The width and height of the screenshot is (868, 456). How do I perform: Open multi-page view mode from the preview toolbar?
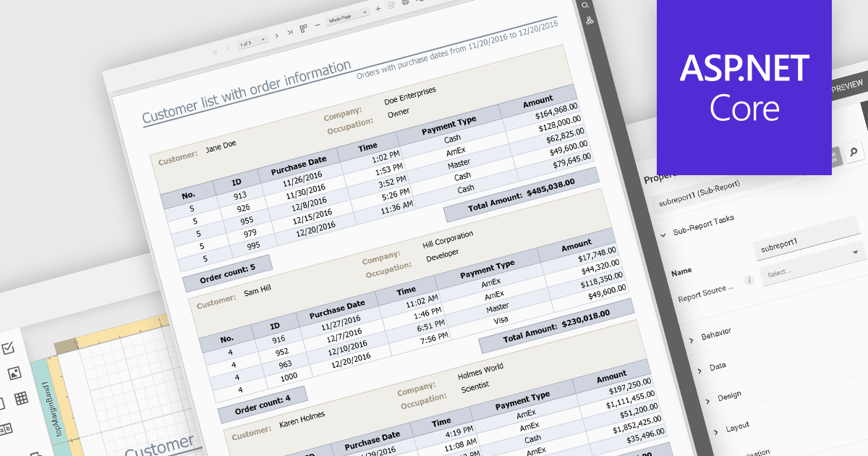303,28
